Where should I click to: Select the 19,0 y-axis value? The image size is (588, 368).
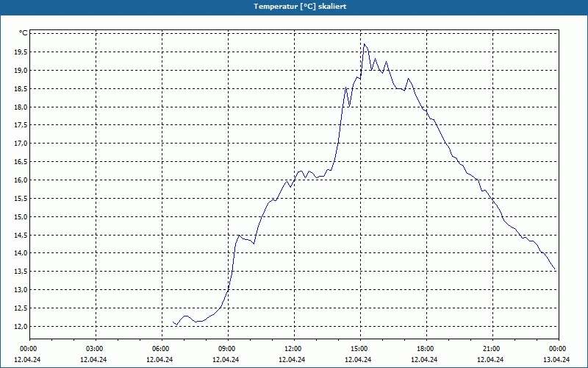point(21,70)
